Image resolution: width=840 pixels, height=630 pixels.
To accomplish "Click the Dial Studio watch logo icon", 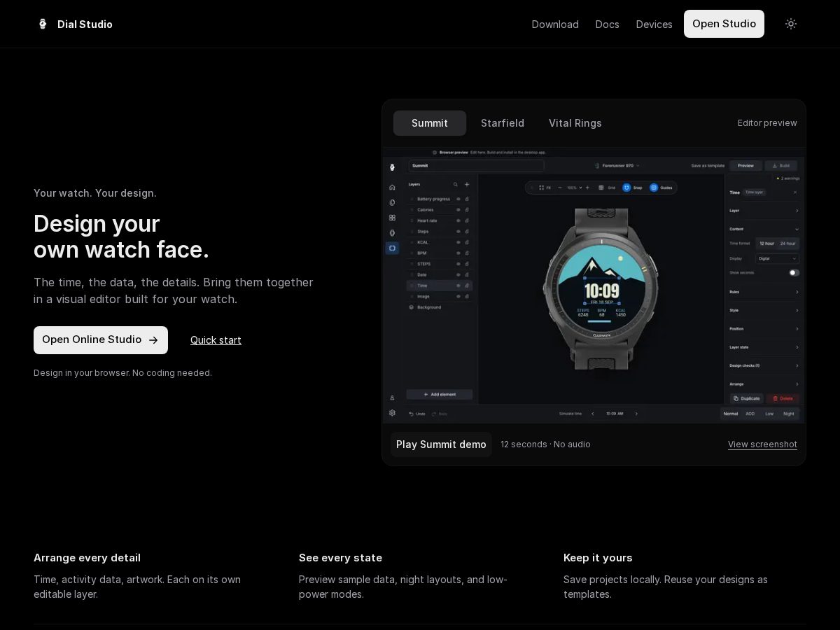I will pos(43,24).
